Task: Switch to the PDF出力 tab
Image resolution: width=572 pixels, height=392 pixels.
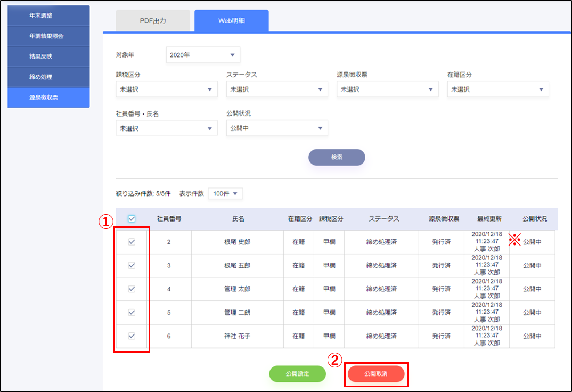Action: tap(153, 21)
